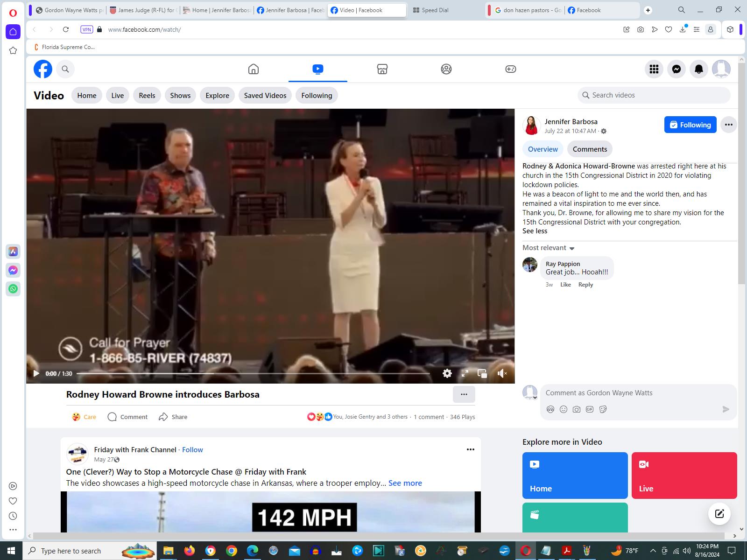
Task: Toggle the Following button for Jennifer Barbosa
Action: point(691,125)
